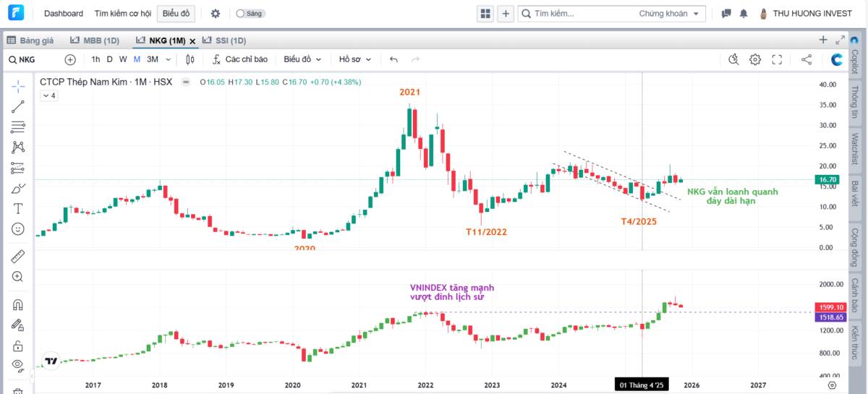Activate the brush drawing tool
This screenshot has height=394, width=868.
[18, 188]
